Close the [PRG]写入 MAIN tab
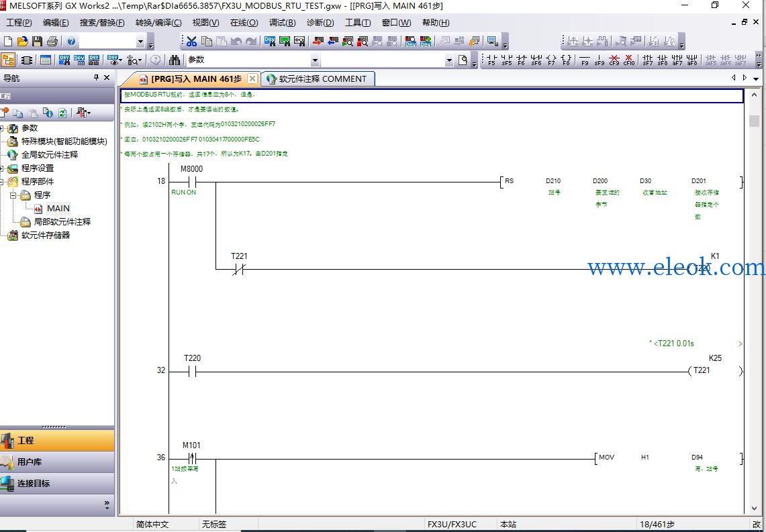Screen dimensions: 766x532 [x=252, y=78]
